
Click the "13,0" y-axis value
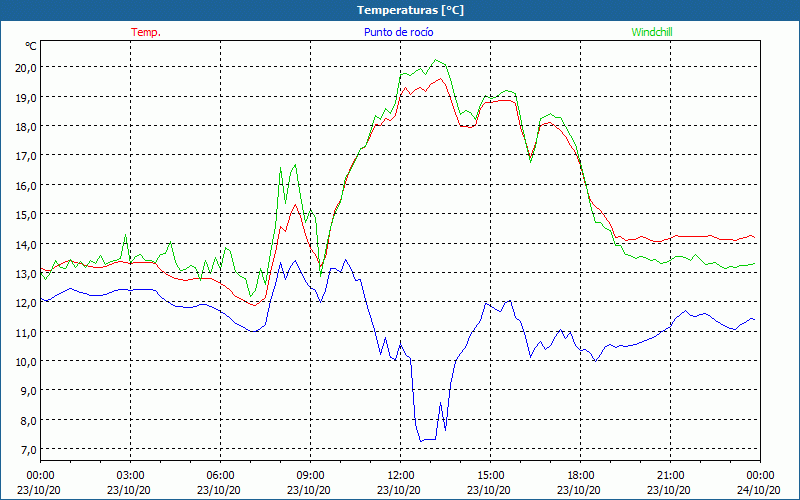26,273
